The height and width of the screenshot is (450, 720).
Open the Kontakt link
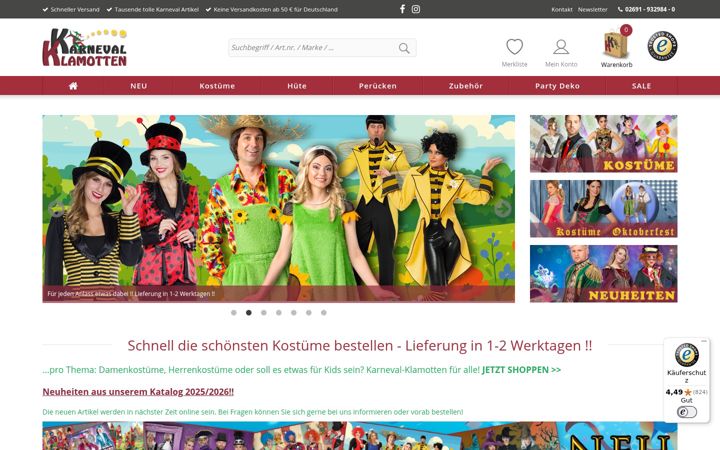coord(562,9)
